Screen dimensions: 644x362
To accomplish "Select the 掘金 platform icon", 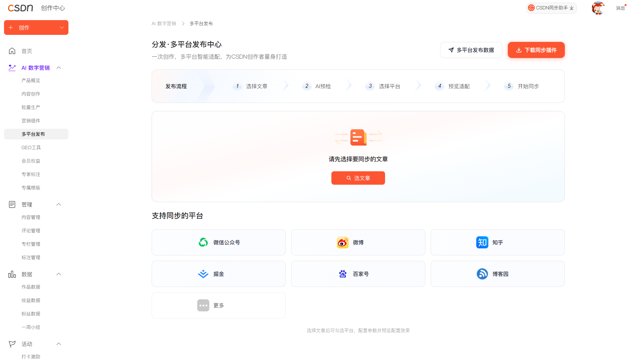I will click(203, 274).
